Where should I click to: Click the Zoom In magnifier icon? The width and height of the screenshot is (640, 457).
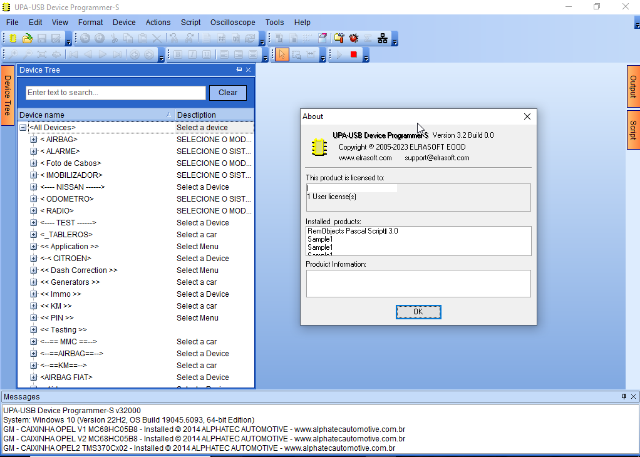[x=13, y=54]
